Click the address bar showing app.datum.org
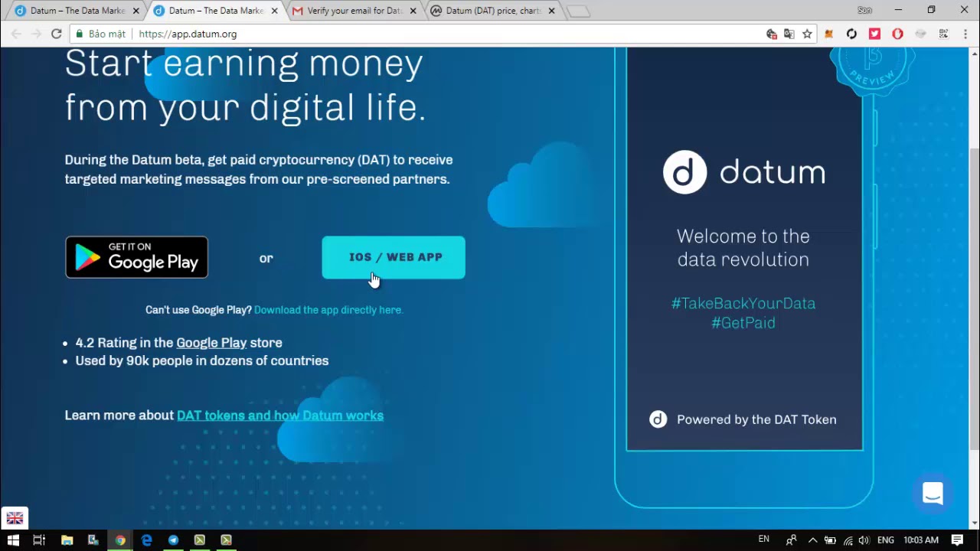The image size is (980, 551). [x=444, y=34]
